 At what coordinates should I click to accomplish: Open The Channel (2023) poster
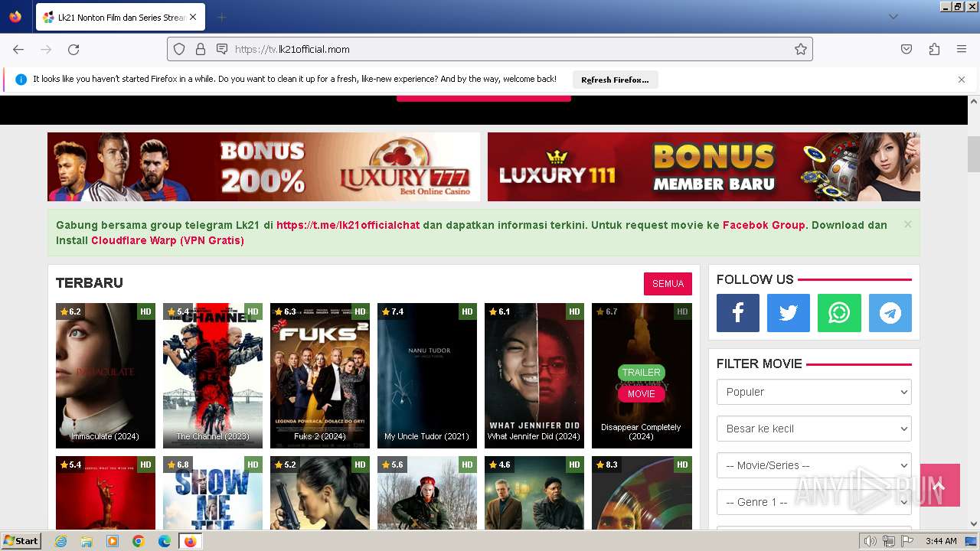213,376
